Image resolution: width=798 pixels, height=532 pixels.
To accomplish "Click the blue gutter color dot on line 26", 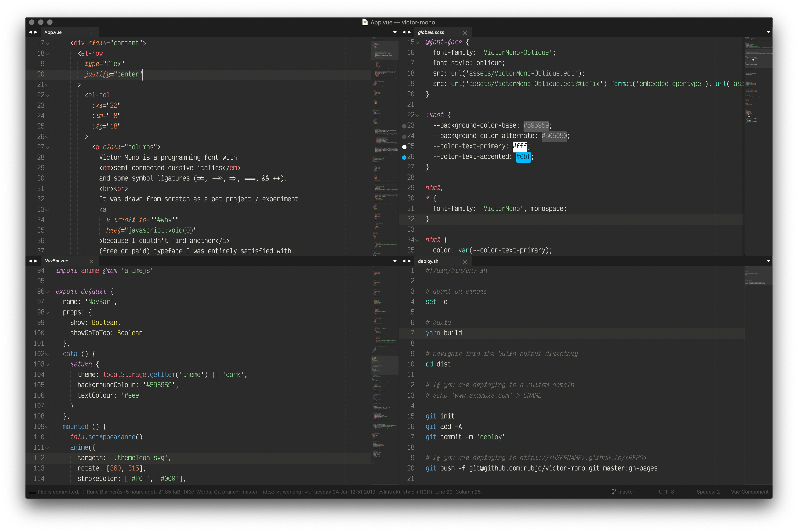I will (404, 157).
